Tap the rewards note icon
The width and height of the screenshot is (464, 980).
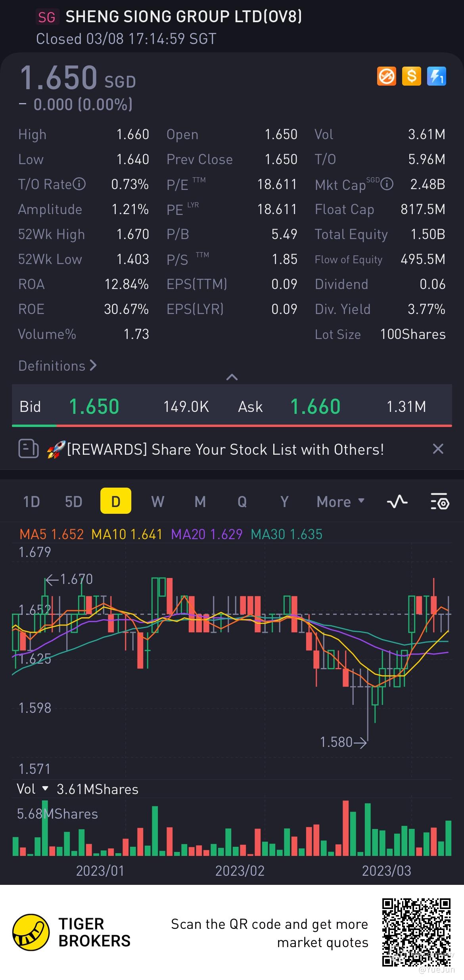[x=29, y=449]
